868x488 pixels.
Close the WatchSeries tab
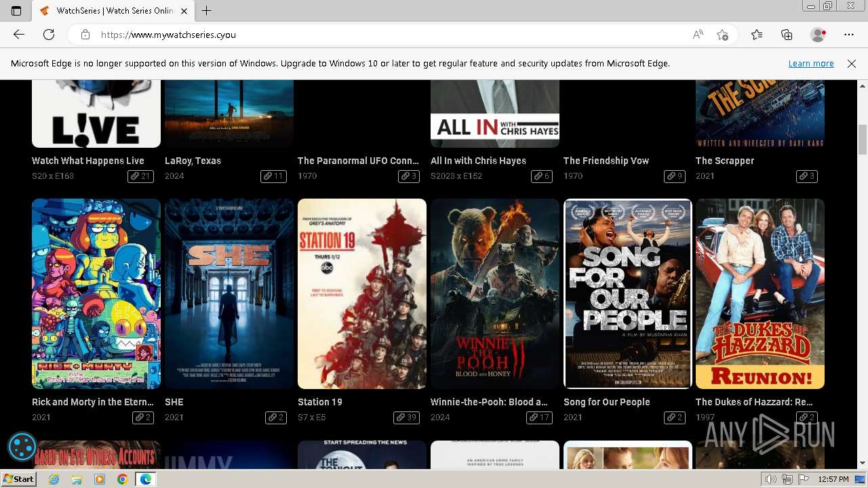click(x=184, y=11)
